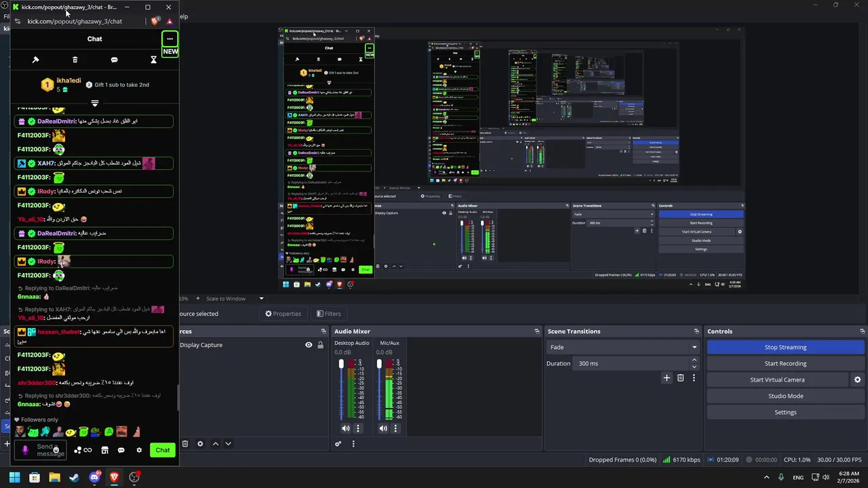Screen dimensions: 868x488
Task: Open Desktop Audio three-dots menu
Action: click(x=358, y=428)
